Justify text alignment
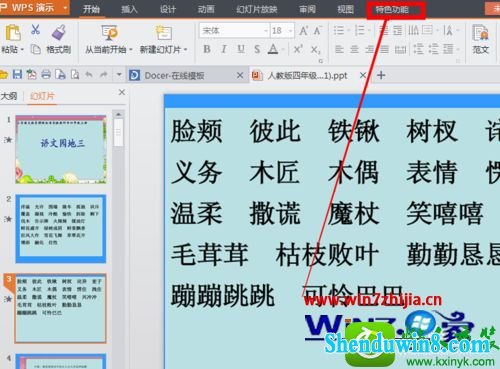Screen dimensions: 500x369 tap(384, 49)
